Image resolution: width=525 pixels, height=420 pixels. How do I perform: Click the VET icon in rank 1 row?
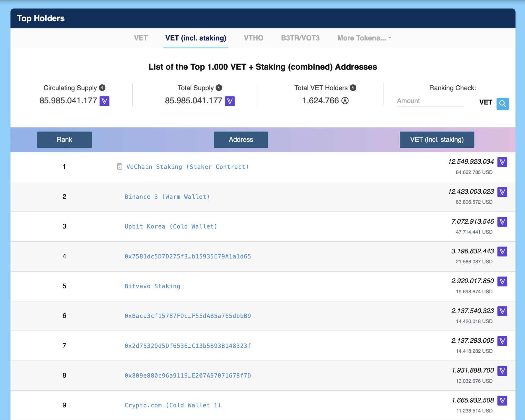coord(502,162)
